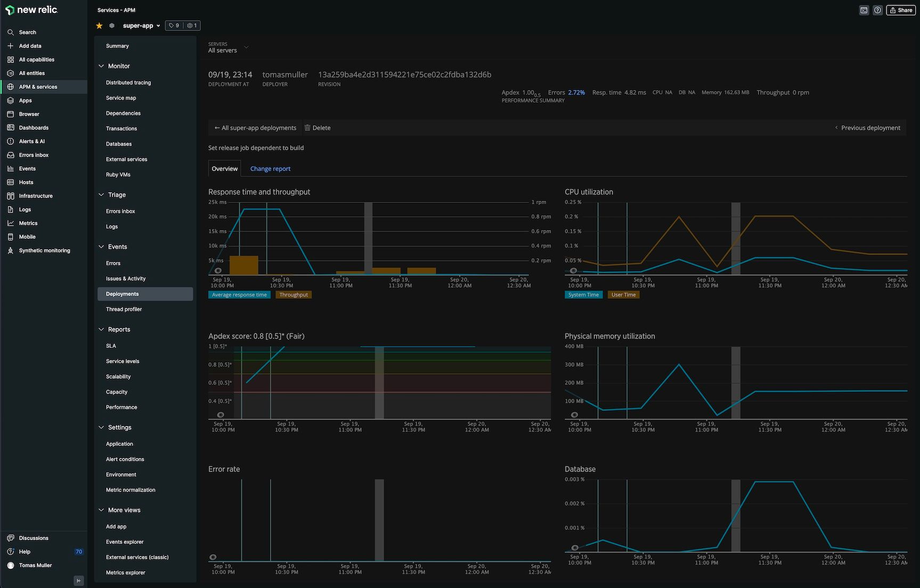This screenshot has height=588, width=920.
Task: Toggle eye icon on Response time chart
Action: point(218,271)
